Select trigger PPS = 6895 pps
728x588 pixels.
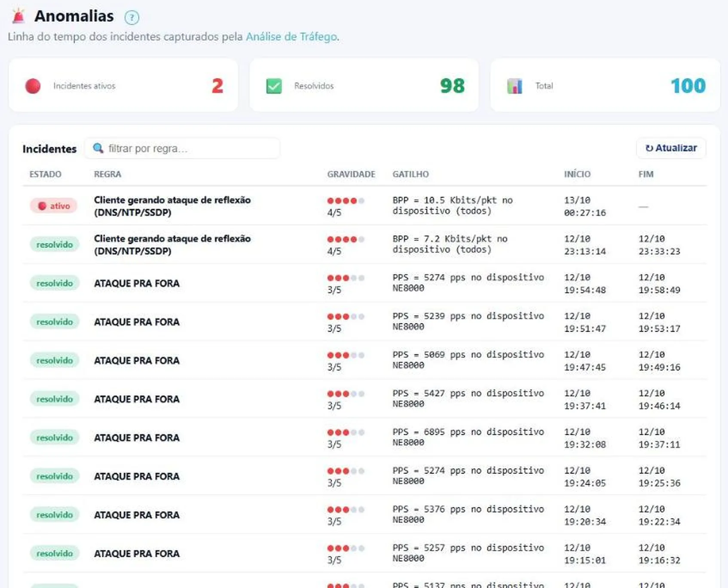click(x=468, y=437)
